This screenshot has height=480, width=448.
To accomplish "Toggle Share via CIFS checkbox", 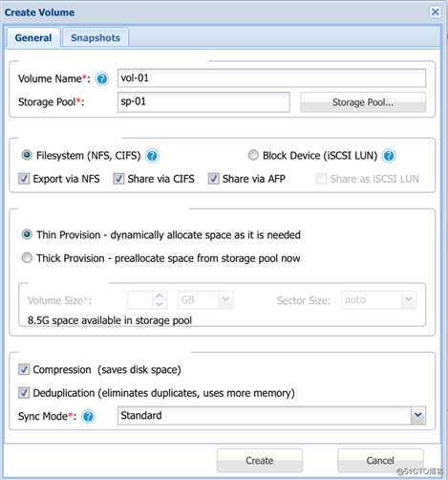I will (x=118, y=179).
